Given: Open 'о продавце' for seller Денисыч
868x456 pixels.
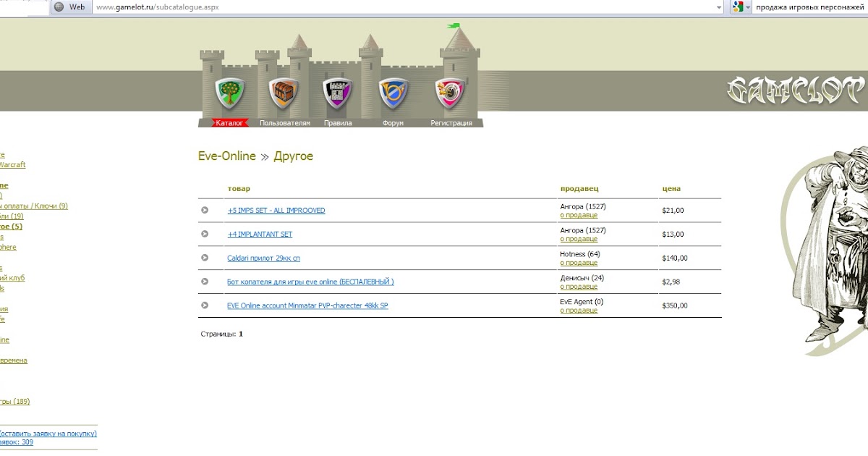Looking at the screenshot, I should pos(579,287).
